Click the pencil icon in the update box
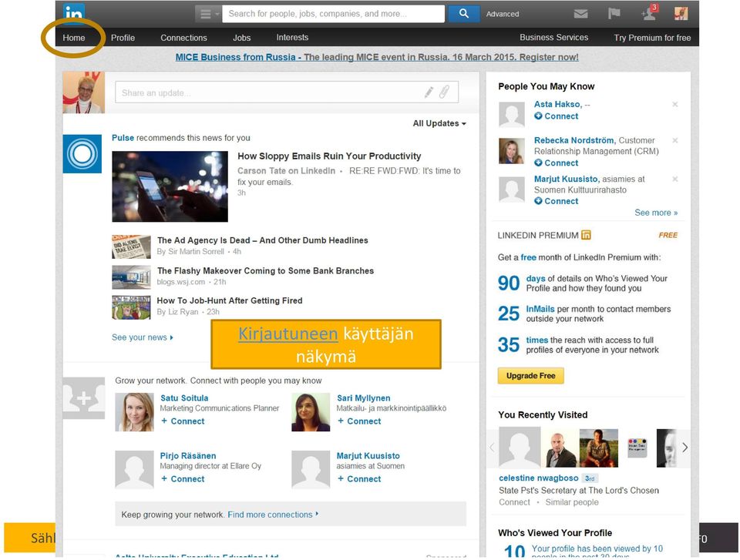The width and height of the screenshot is (740, 560). 429,92
